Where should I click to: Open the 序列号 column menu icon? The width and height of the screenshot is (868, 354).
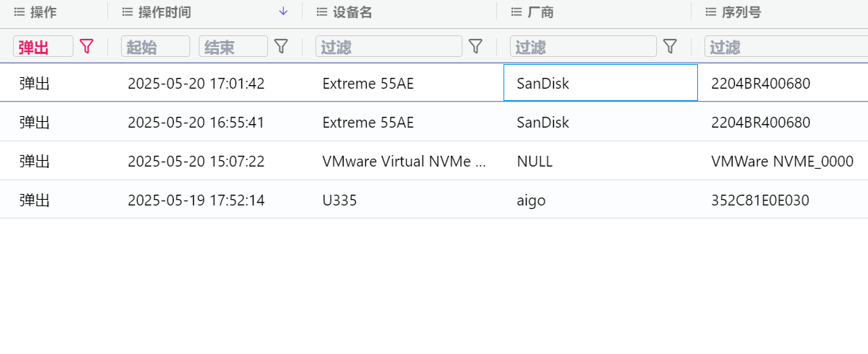pos(711,12)
